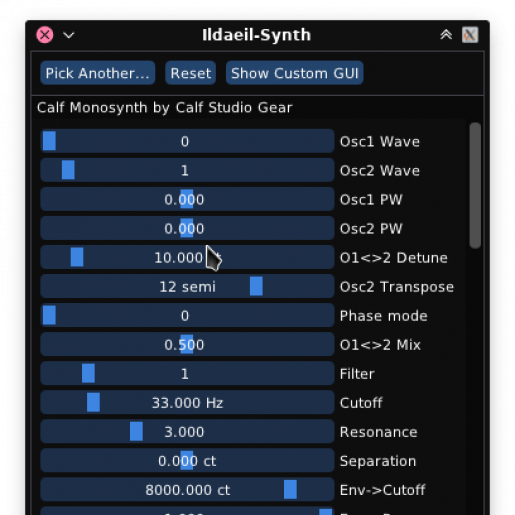Close the Ildaeil-Synth plugin window
The width and height of the screenshot is (515, 515).
45,35
